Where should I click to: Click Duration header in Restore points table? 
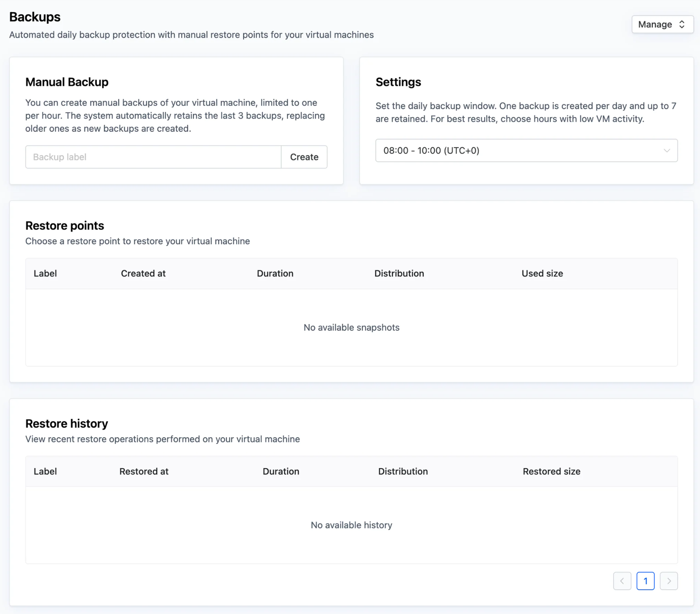click(x=275, y=274)
